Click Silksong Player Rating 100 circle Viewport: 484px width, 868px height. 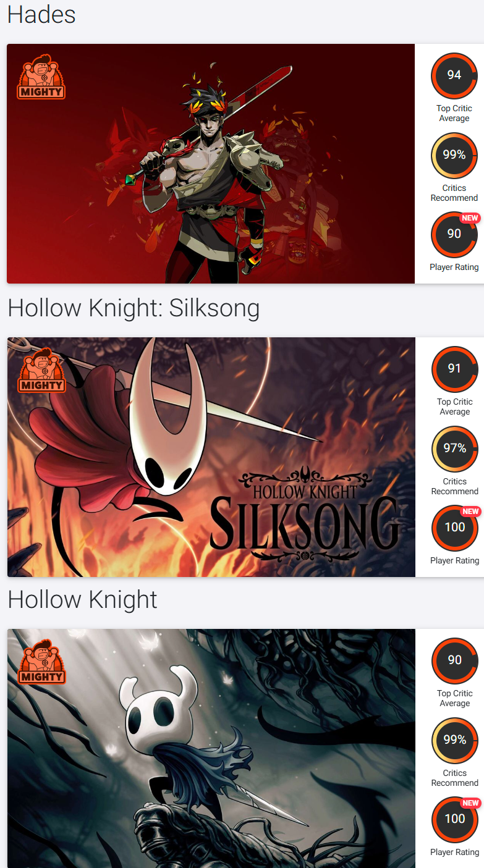455,528
